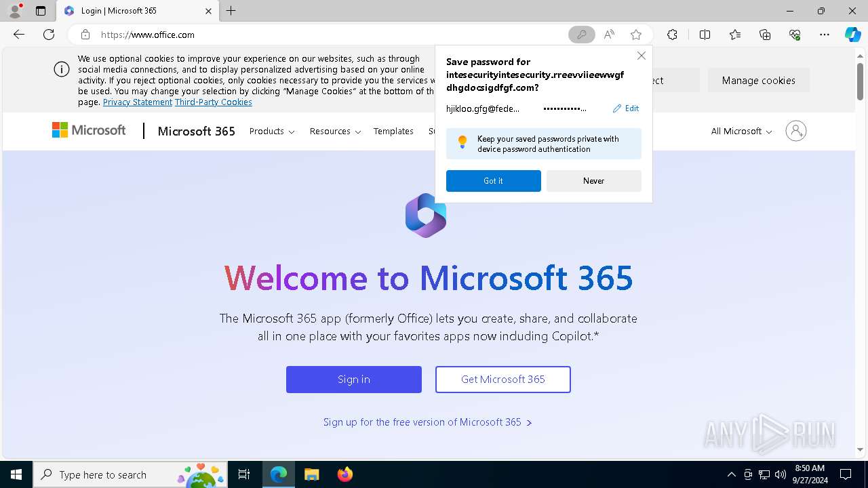The image size is (868, 488).
Task: Toggle Split screen icon
Action: [705, 35]
